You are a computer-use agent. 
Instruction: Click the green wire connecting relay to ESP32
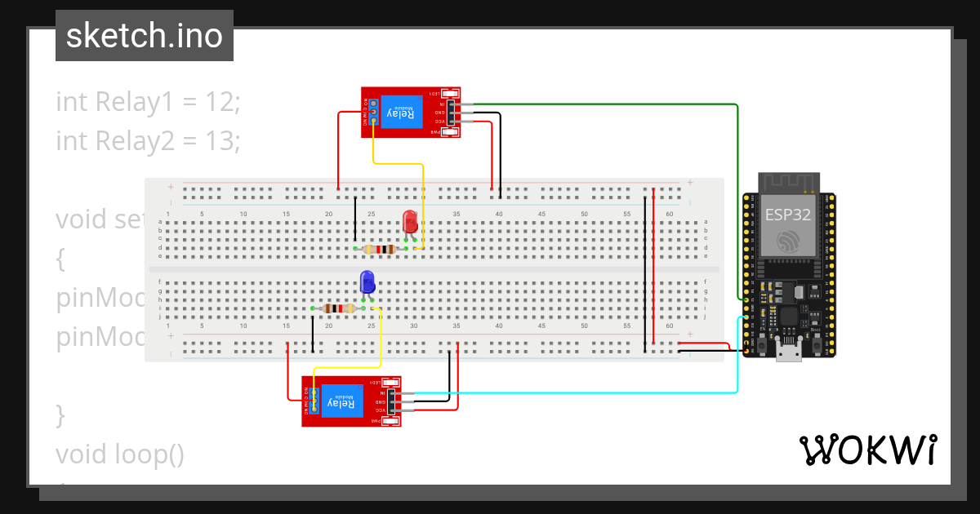tap(612, 104)
